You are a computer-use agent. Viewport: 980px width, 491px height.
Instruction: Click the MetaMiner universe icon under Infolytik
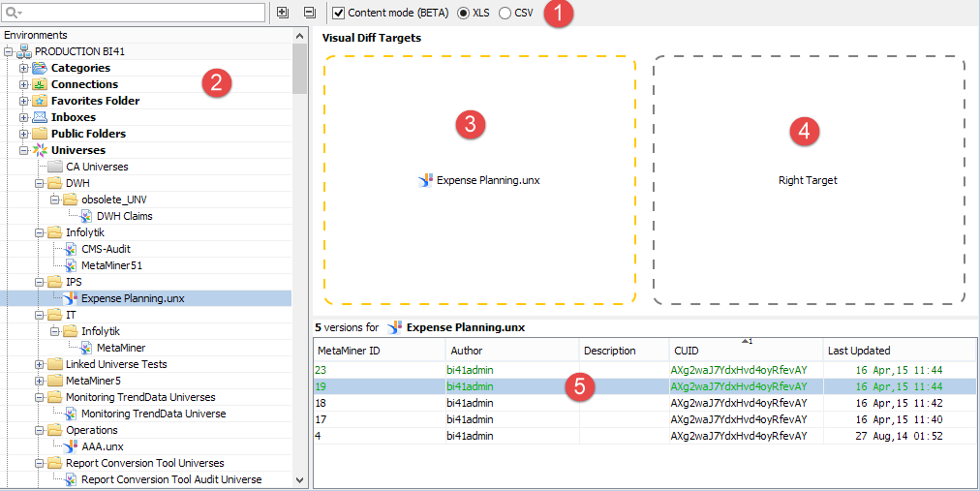86,348
